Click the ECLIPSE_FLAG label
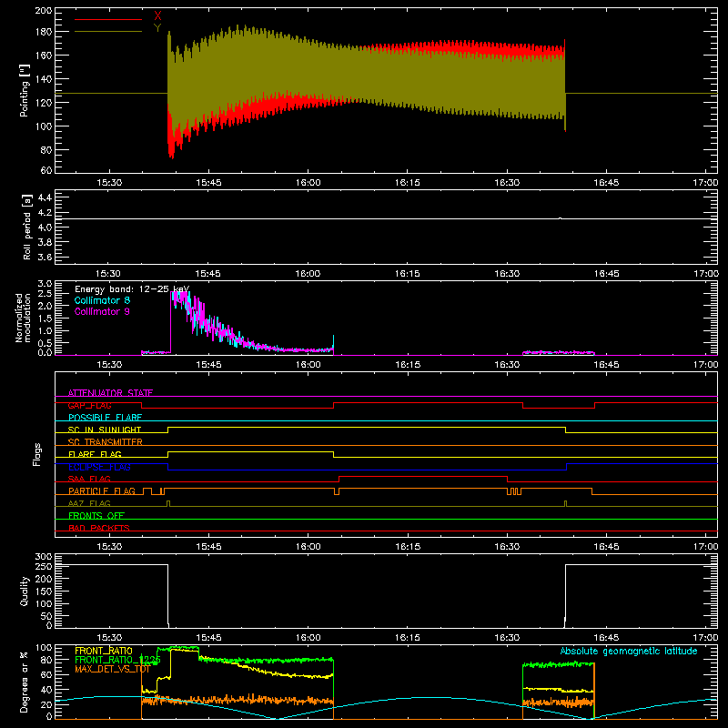Viewport: 728px width, 728px height. pyautogui.click(x=99, y=467)
